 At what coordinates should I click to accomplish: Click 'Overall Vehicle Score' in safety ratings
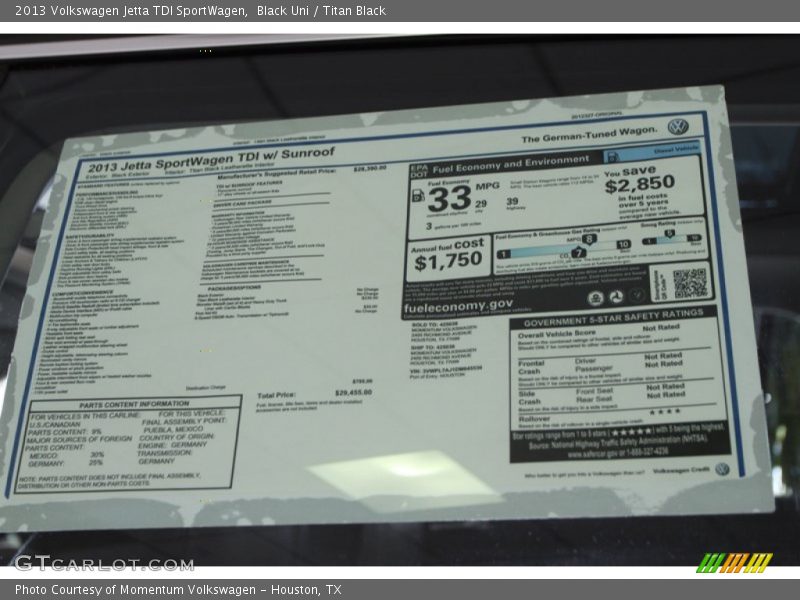tap(557, 334)
